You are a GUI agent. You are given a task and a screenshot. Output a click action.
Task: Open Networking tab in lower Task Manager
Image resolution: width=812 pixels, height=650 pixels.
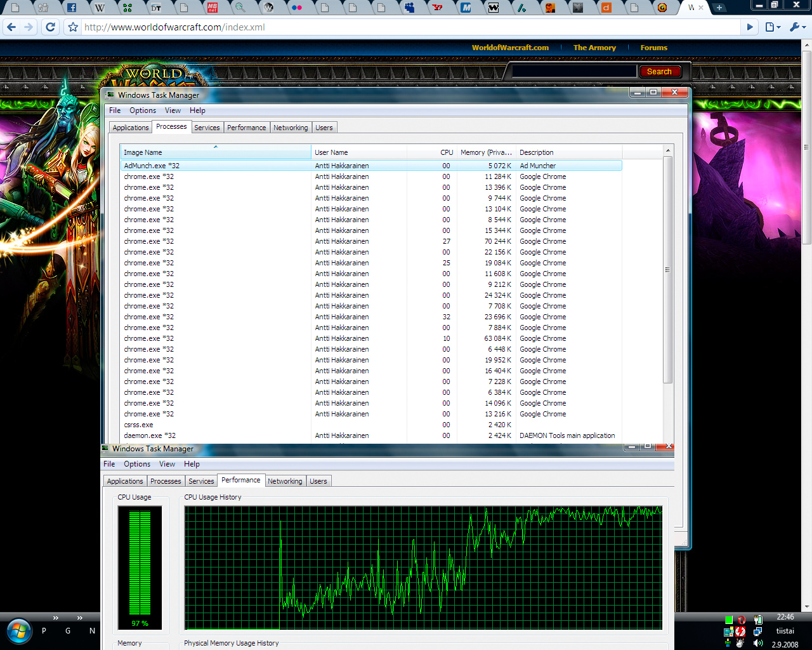(x=285, y=481)
